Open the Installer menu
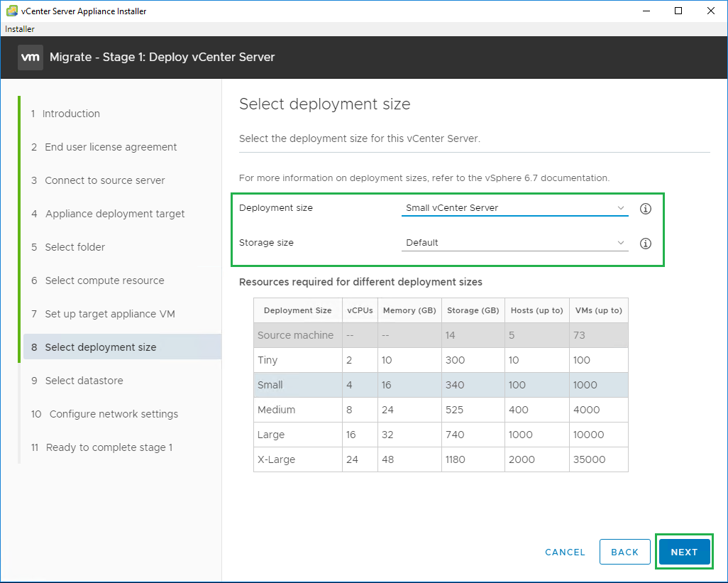728x583 pixels. click(x=20, y=29)
